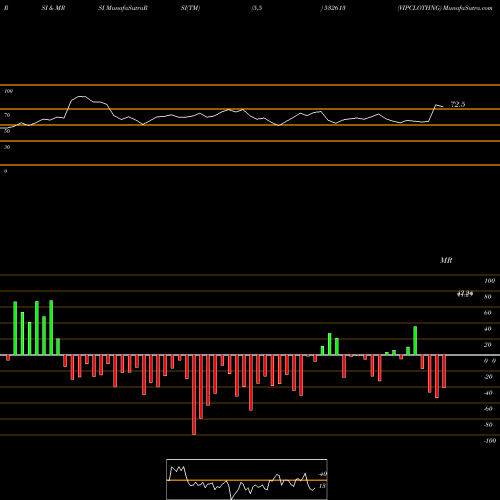Click the end point of the white RSI line

(443, 107)
